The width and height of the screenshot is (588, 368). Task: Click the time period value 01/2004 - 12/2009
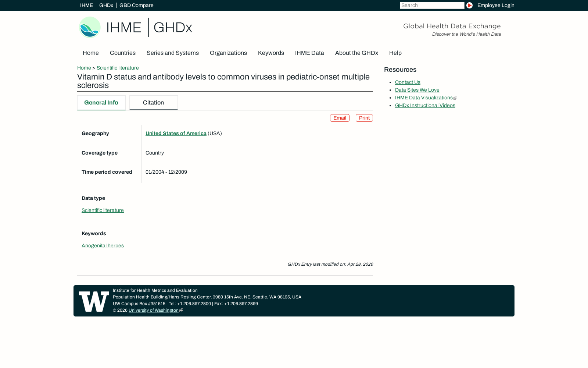166,172
